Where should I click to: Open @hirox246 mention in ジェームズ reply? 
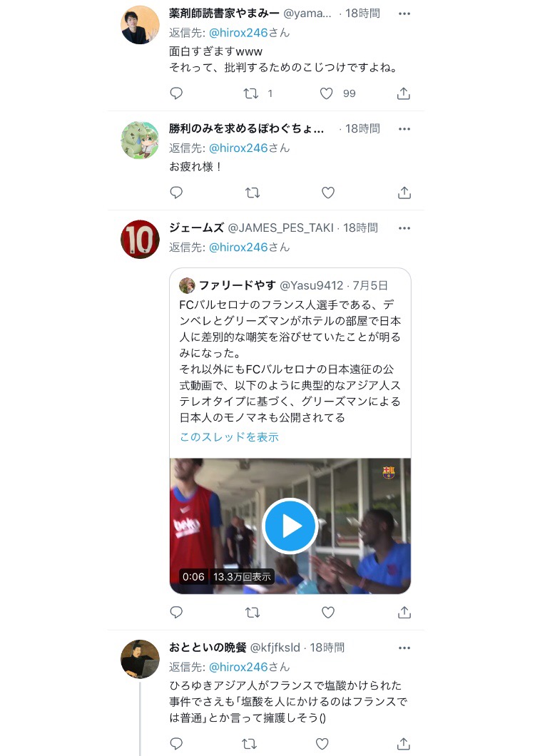(x=238, y=247)
